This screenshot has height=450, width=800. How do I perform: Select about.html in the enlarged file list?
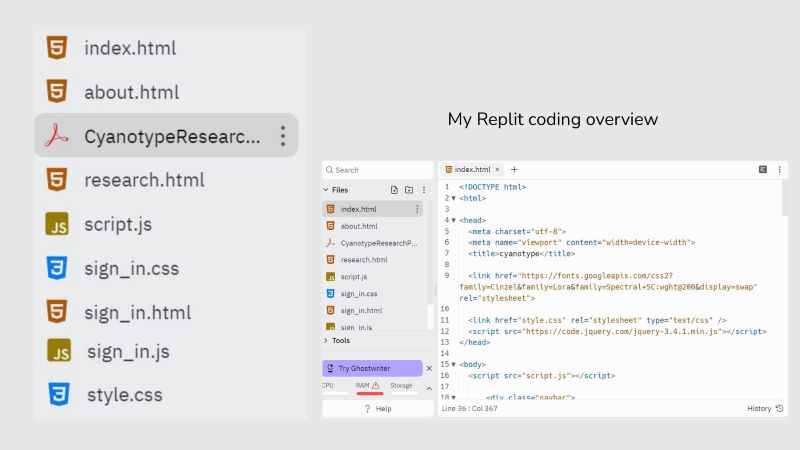click(132, 92)
